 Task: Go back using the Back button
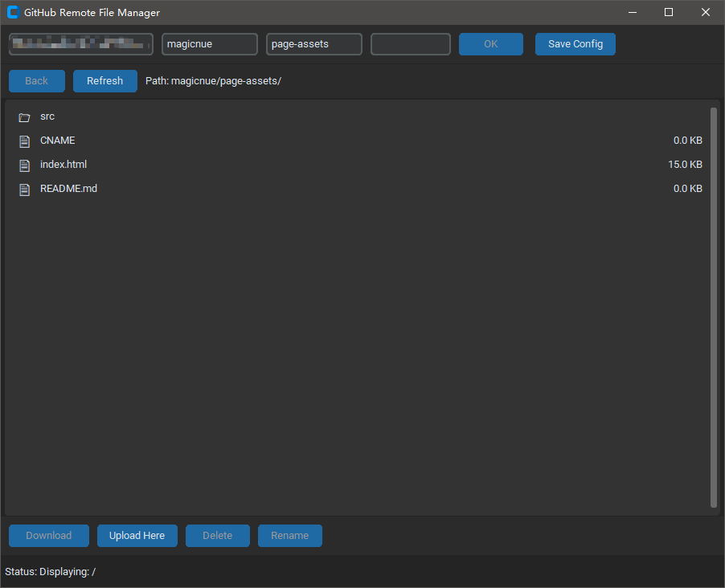point(37,81)
